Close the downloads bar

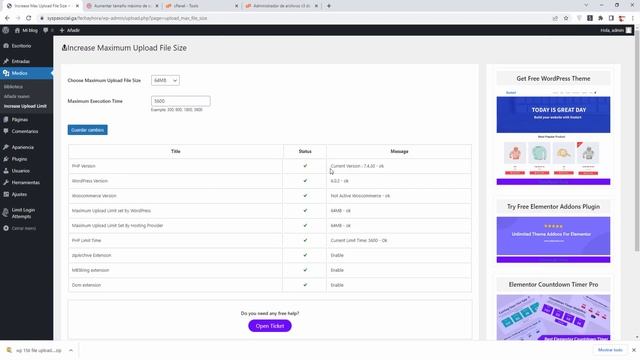pos(633,350)
